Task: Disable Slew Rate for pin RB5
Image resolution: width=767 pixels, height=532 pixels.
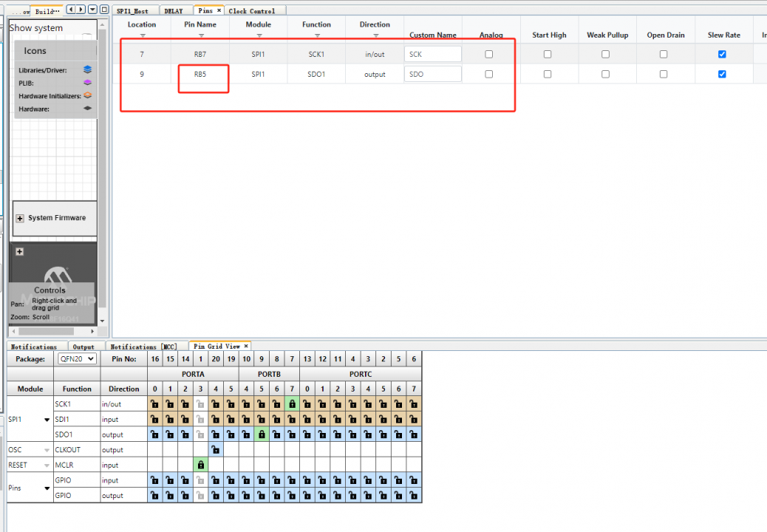Action: tap(723, 74)
